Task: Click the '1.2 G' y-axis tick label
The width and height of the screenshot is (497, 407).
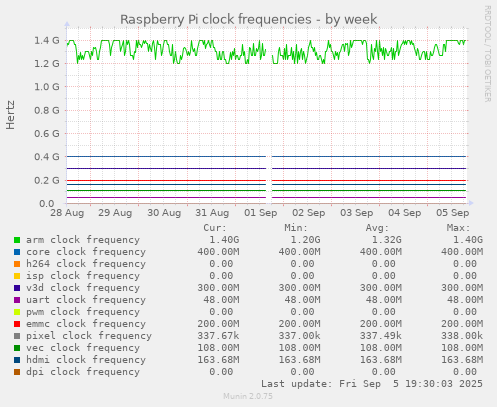Action: 47,64
